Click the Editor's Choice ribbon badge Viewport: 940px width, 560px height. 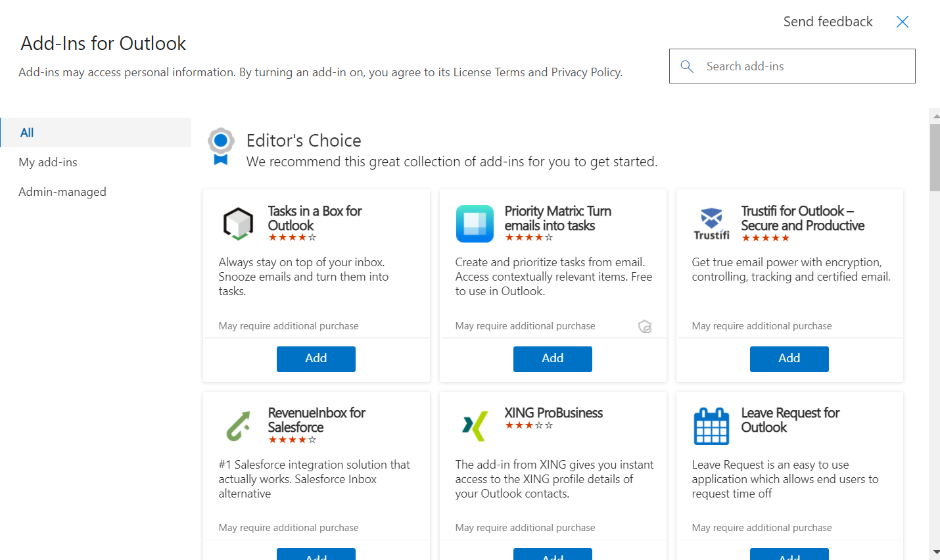point(221,146)
